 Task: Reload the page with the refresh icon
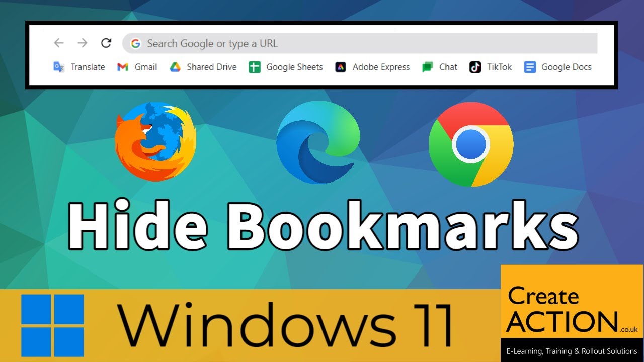(x=106, y=43)
